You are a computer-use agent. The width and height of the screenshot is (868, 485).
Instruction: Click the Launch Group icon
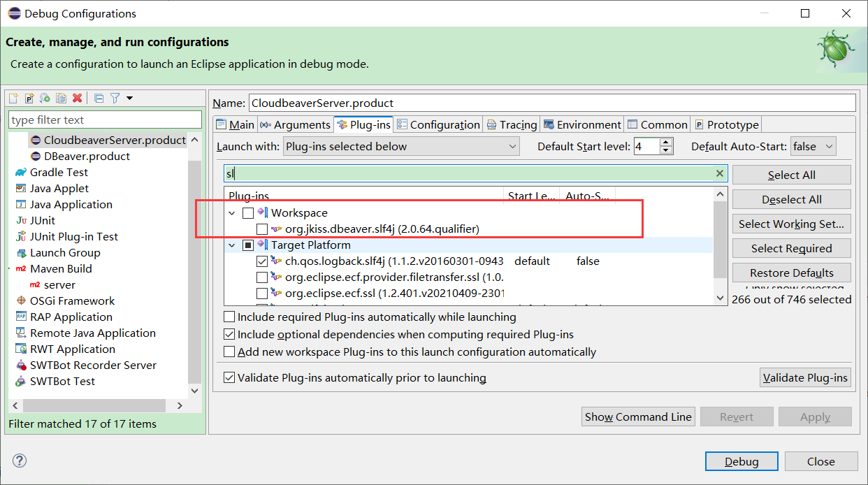21,252
